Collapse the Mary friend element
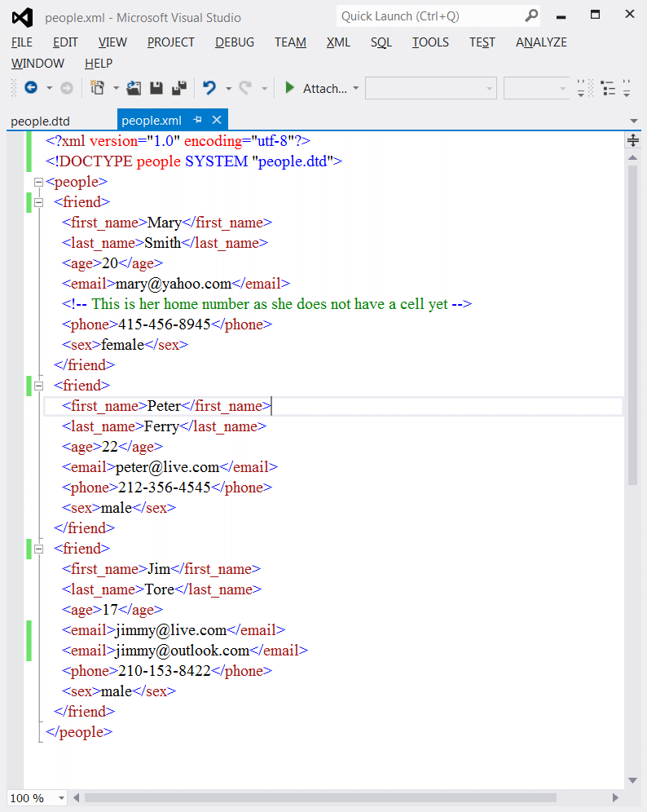The height and width of the screenshot is (812, 647). (x=38, y=202)
